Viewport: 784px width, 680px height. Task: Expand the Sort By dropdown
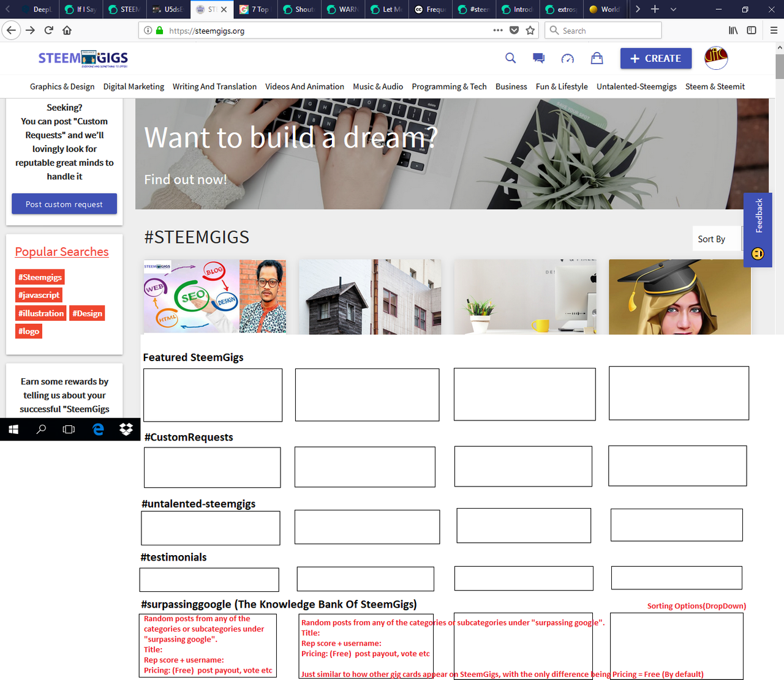(717, 239)
